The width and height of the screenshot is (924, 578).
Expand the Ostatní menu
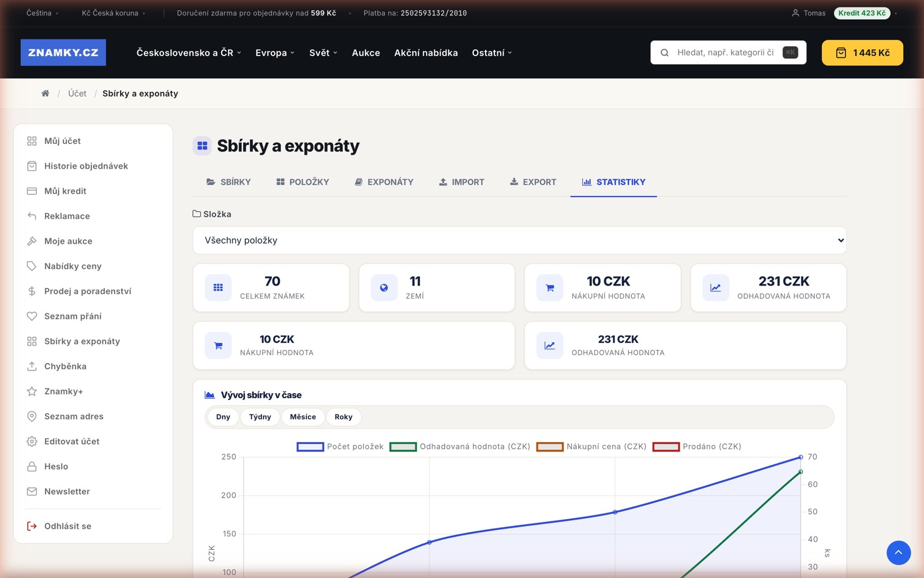(x=492, y=53)
